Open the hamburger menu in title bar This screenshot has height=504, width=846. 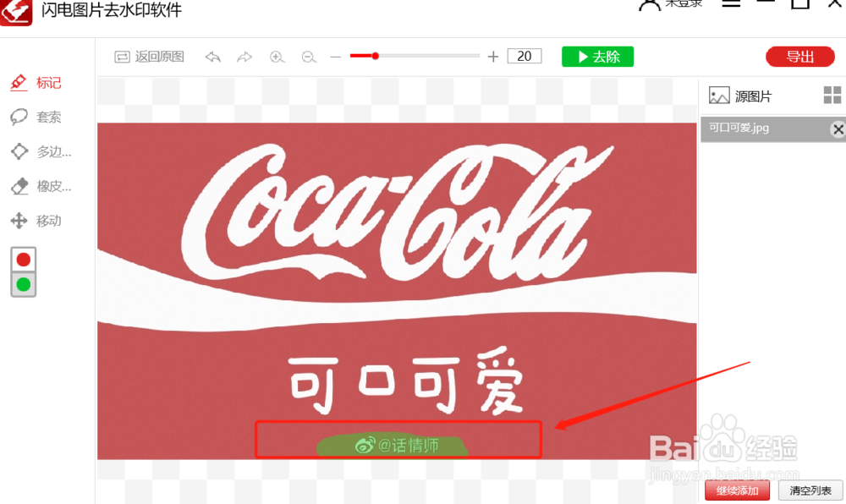coord(731,3)
